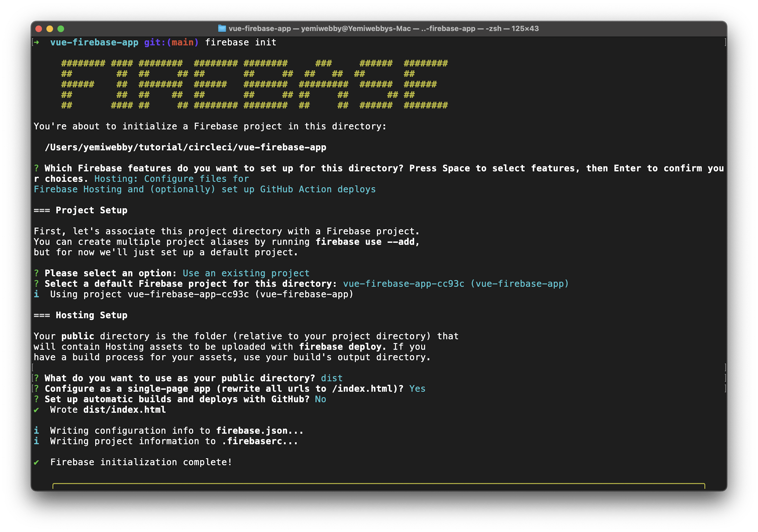
Task: Click the git:(main) branch indicator
Action: coord(170,42)
